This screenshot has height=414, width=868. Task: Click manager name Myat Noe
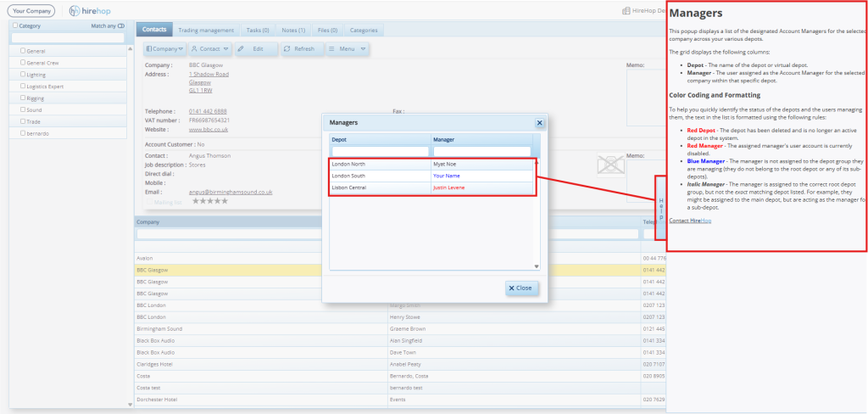[x=445, y=164]
